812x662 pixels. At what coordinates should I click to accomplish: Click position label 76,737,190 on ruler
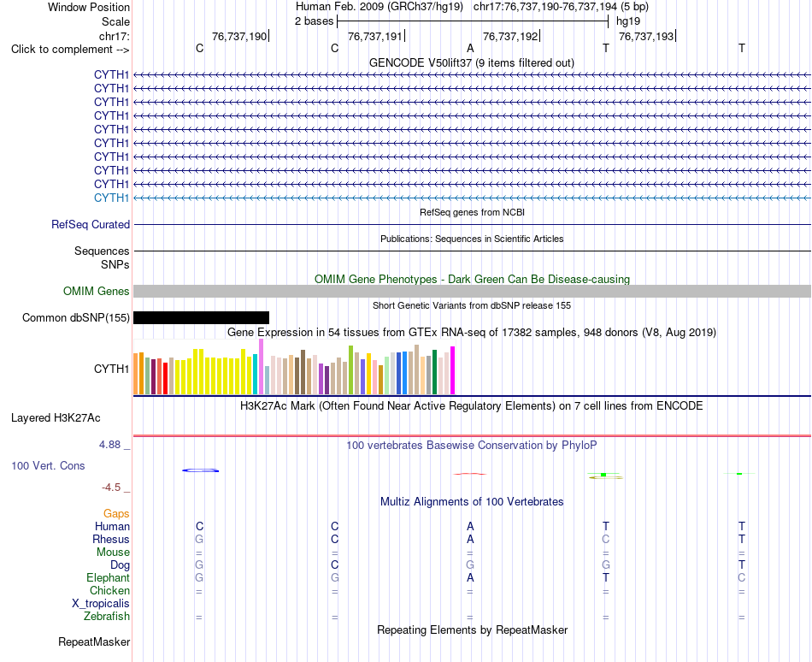(x=239, y=36)
